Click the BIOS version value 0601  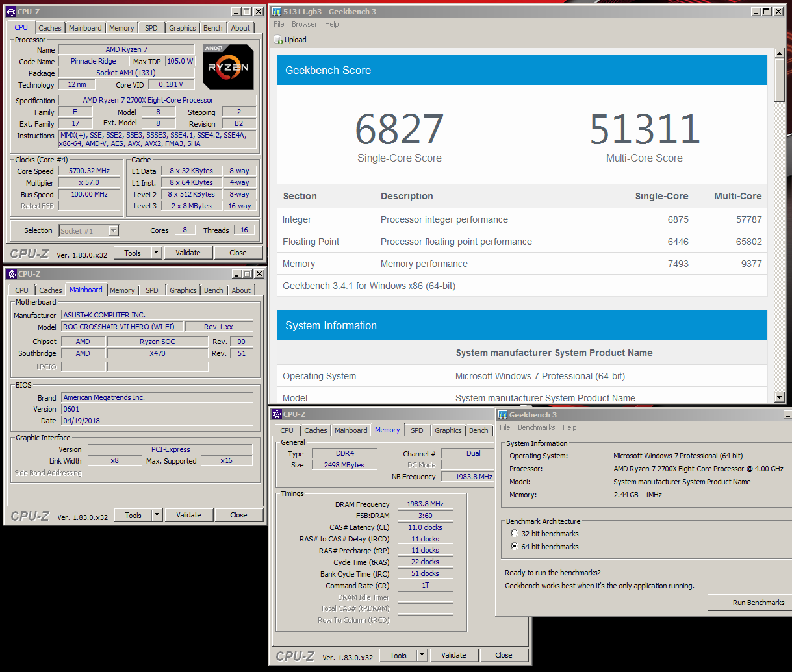tap(157, 409)
